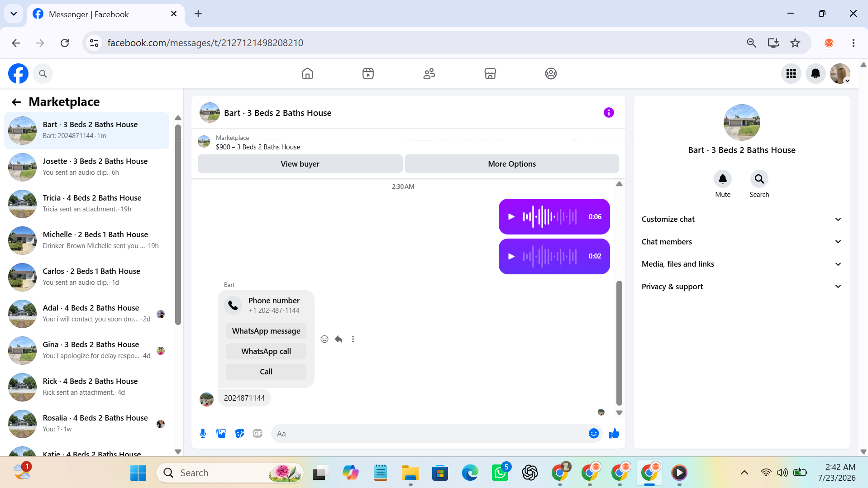The height and width of the screenshot is (488, 868).
Task: Attach a photo file to the message
Action: 221,434
